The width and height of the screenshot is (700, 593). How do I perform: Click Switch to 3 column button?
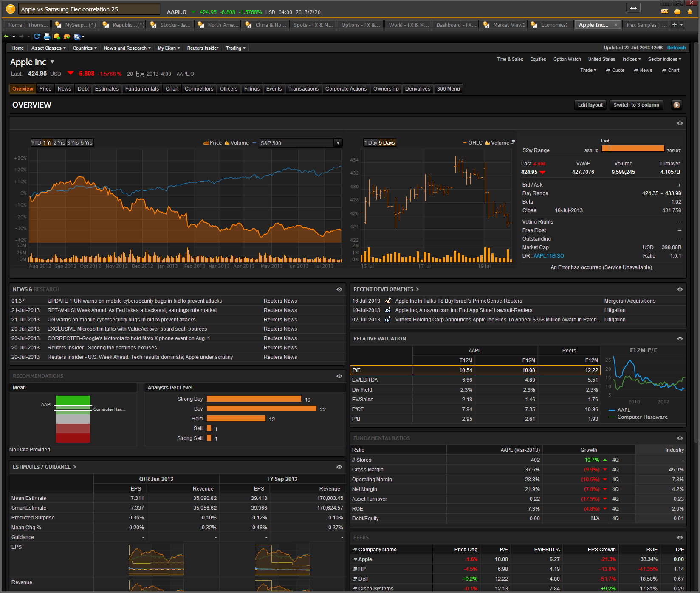(636, 105)
